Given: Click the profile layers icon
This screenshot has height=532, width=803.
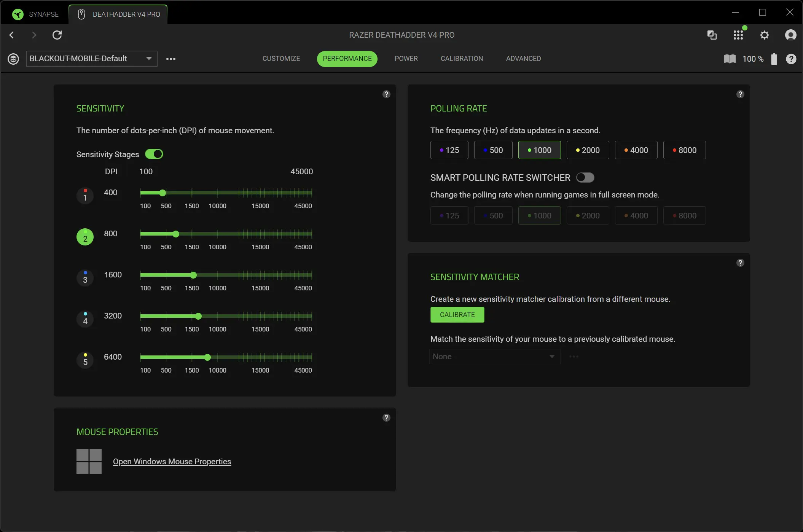Looking at the screenshot, I should (x=13, y=59).
